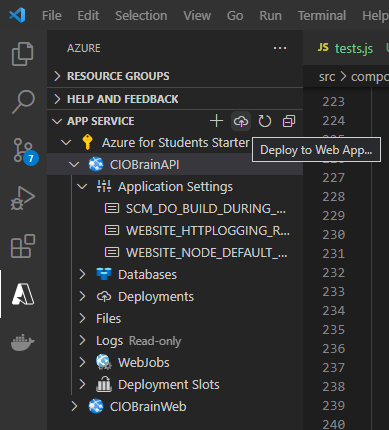Collapse the Application Settings node

pyautogui.click(x=82, y=187)
